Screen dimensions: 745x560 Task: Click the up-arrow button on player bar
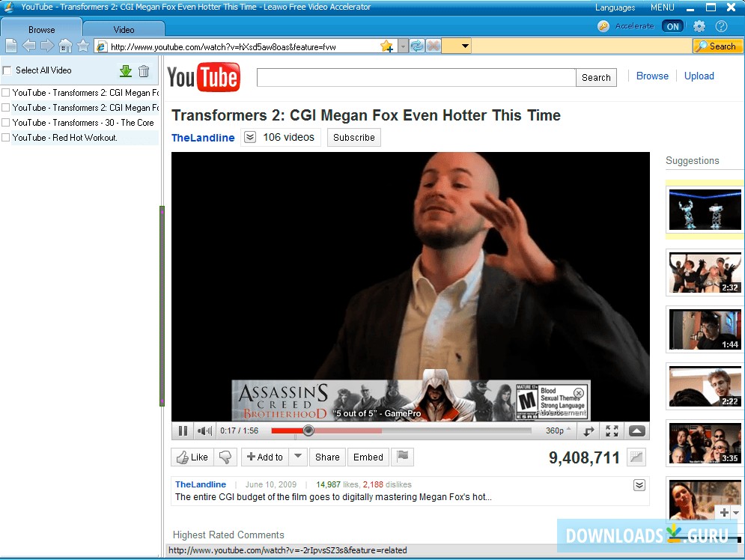636,430
